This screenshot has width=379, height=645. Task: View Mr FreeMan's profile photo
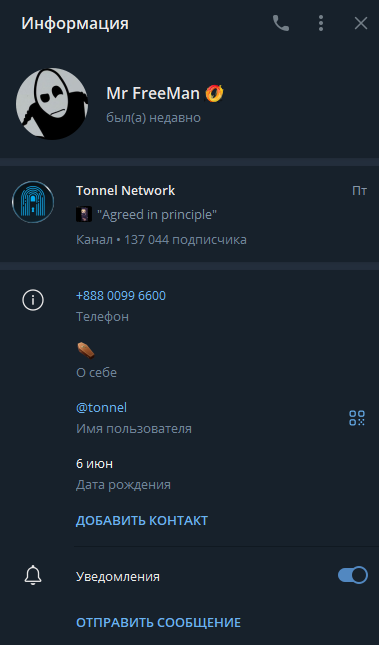tap(52, 104)
